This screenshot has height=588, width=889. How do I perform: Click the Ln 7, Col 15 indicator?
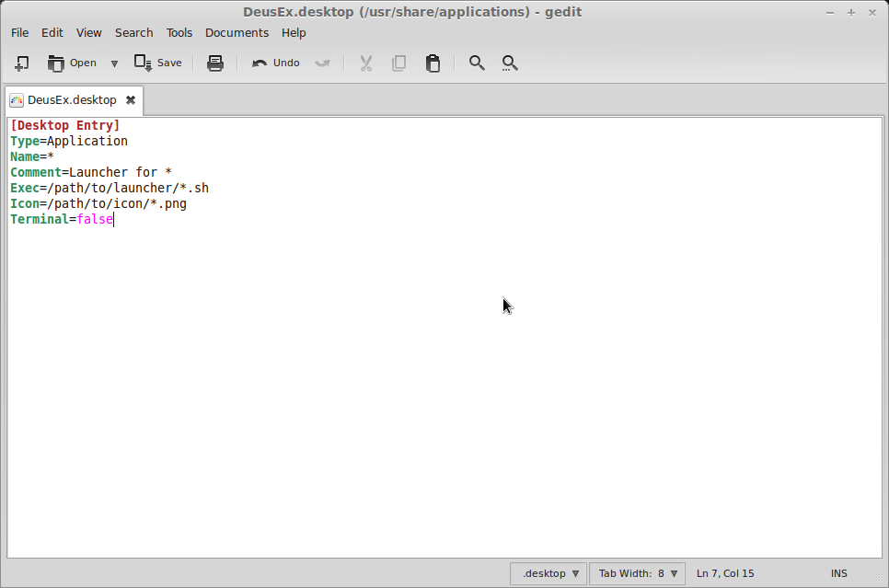[725, 573]
